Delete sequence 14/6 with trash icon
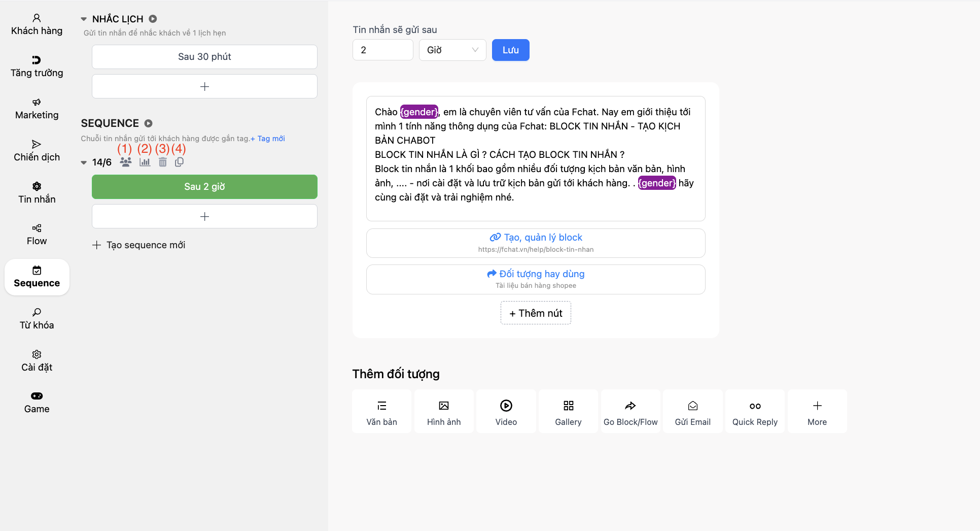This screenshot has width=980, height=531. [x=162, y=162]
